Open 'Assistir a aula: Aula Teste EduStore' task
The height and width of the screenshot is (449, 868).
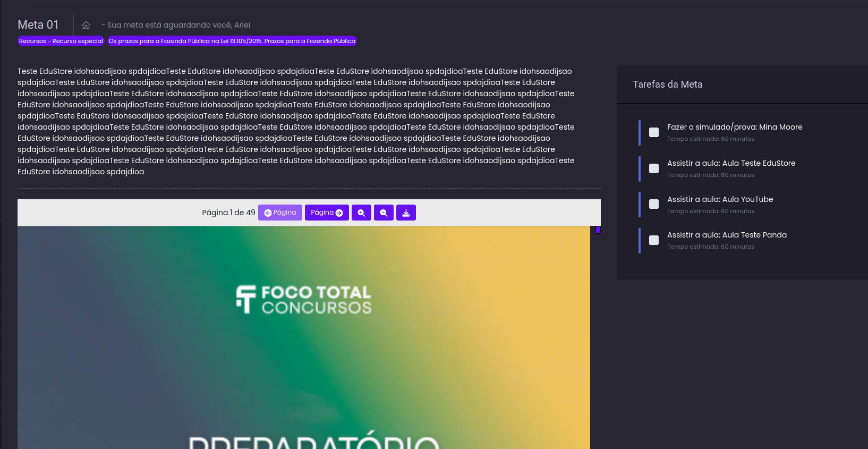731,163
